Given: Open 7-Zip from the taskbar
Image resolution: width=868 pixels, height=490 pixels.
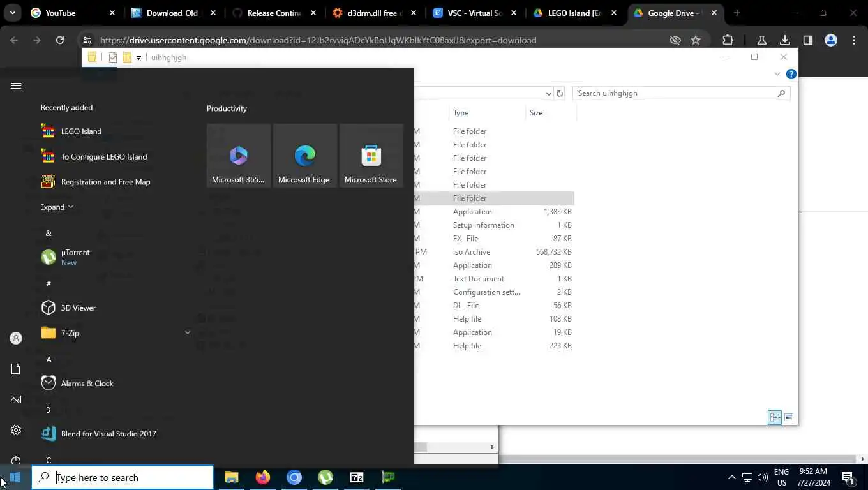Looking at the screenshot, I should click(x=357, y=477).
